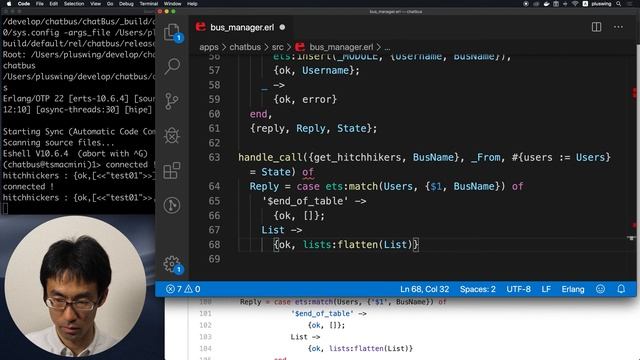The width and height of the screenshot is (640, 360).
Task: Click '{ok, error}' on line 59
Action: (305, 99)
